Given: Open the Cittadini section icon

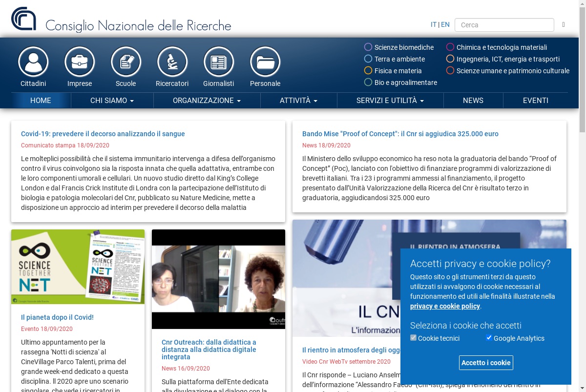Looking at the screenshot, I should [x=33, y=62].
